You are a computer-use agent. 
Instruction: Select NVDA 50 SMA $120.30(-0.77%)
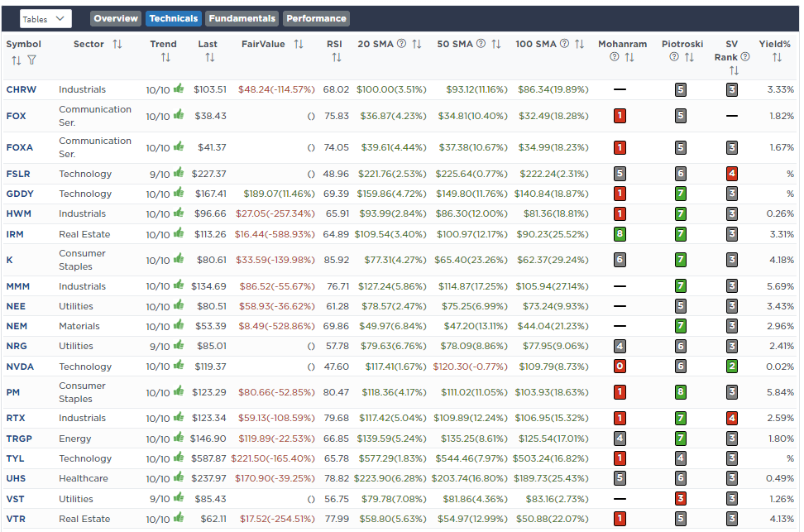coord(470,367)
